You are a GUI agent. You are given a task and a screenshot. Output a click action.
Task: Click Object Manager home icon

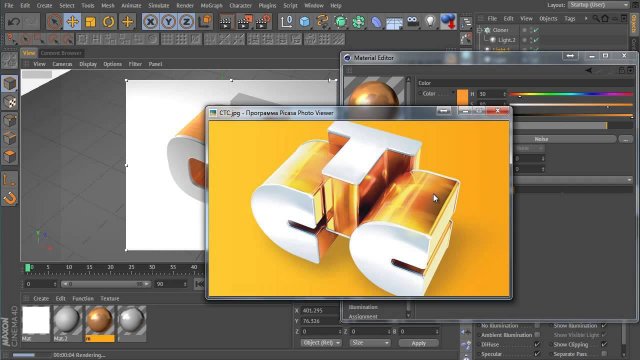(605, 18)
